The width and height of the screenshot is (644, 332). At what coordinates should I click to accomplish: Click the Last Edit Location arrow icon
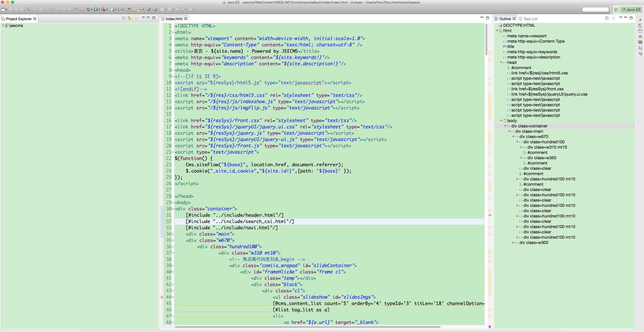(x=177, y=10)
